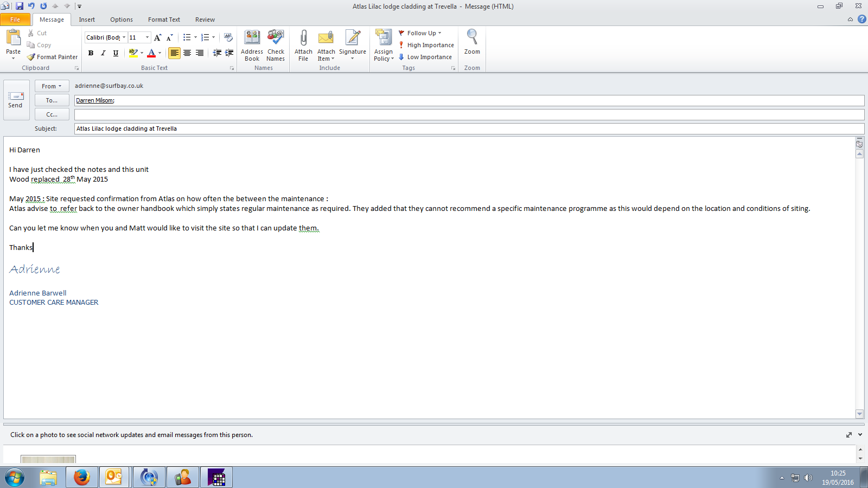Expand the Follow Up menu

[420, 33]
